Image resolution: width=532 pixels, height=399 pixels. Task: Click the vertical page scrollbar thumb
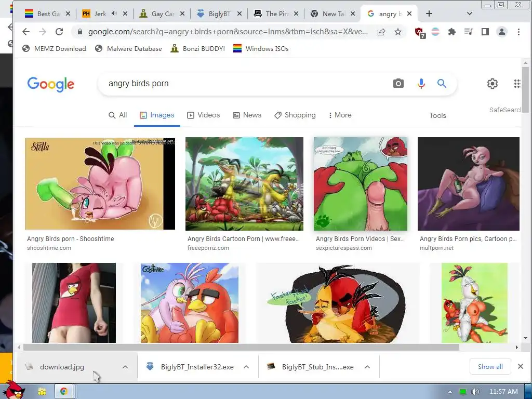[525, 89]
